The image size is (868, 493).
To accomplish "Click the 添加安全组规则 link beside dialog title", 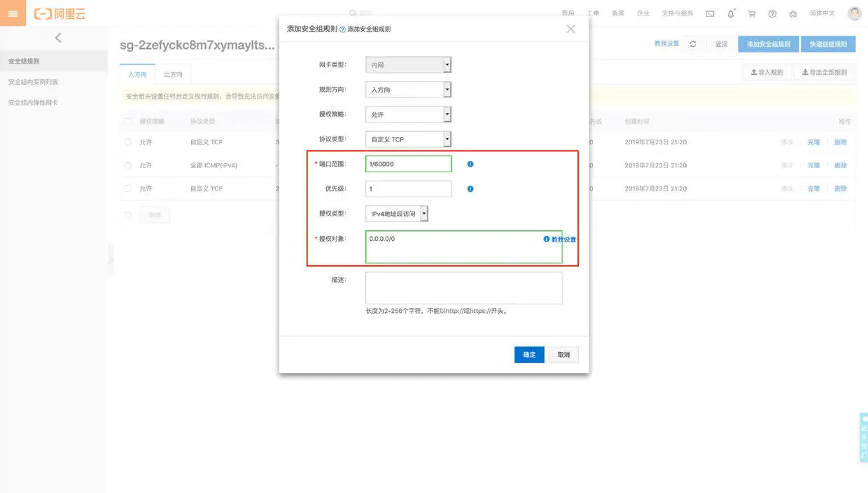I will [x=369, y=29].
